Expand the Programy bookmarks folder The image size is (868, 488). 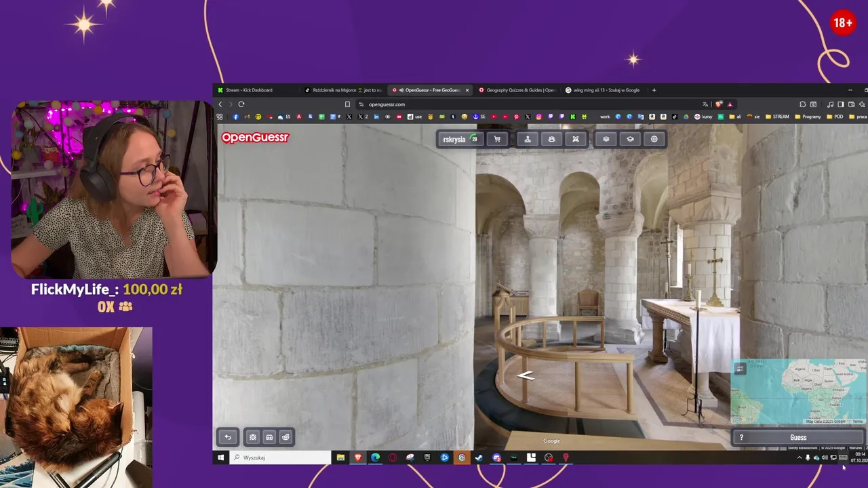coord(808,117)
